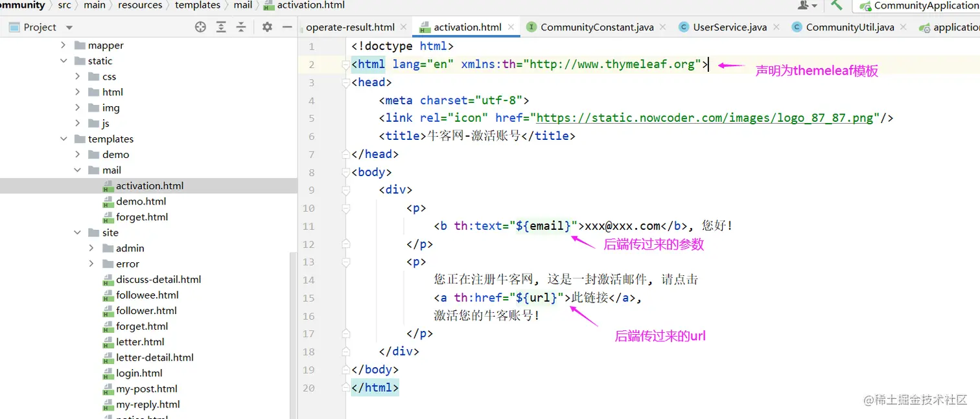Fold the first p block on line 10
Screen dimensions: 980x419
[x=345, y=209]
